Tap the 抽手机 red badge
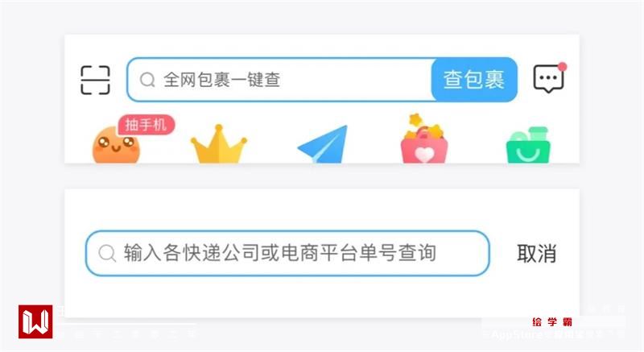Viewport: 644px width, 352px height. pos(147,125)
